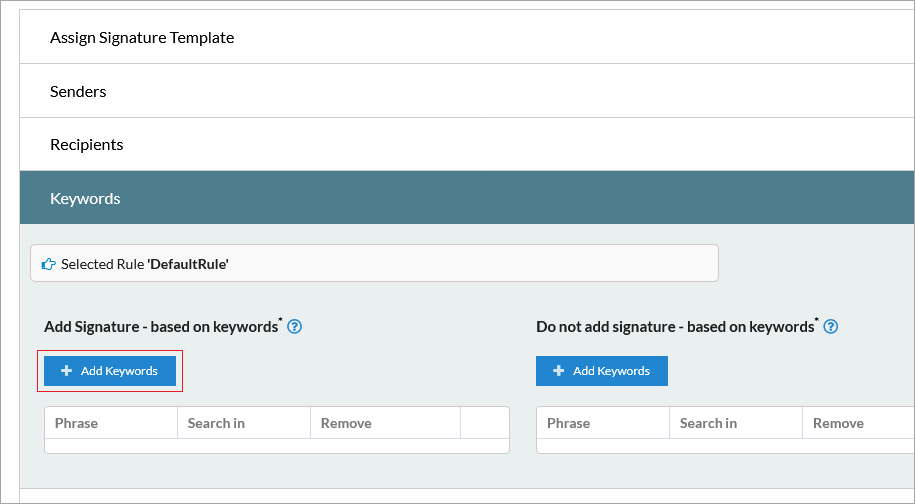Click Search in column header in Add Signature table
915x504 pixels.
[216, 423]
